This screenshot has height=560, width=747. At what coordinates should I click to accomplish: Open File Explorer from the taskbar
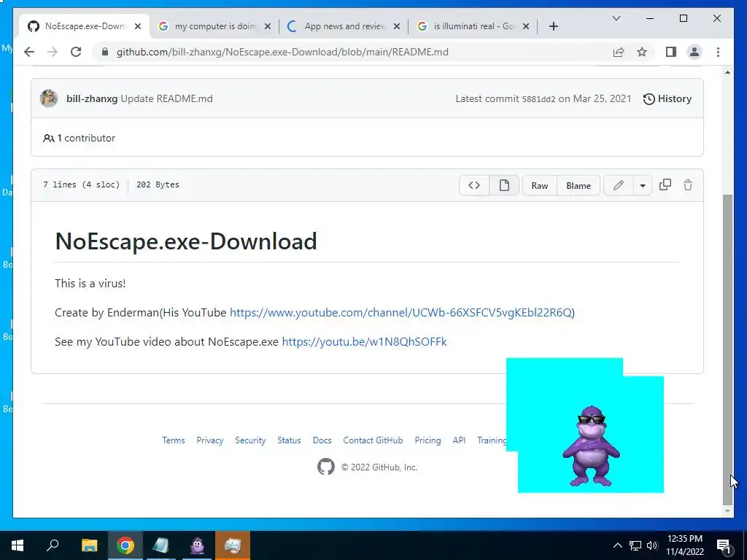(x=89, y=545)
